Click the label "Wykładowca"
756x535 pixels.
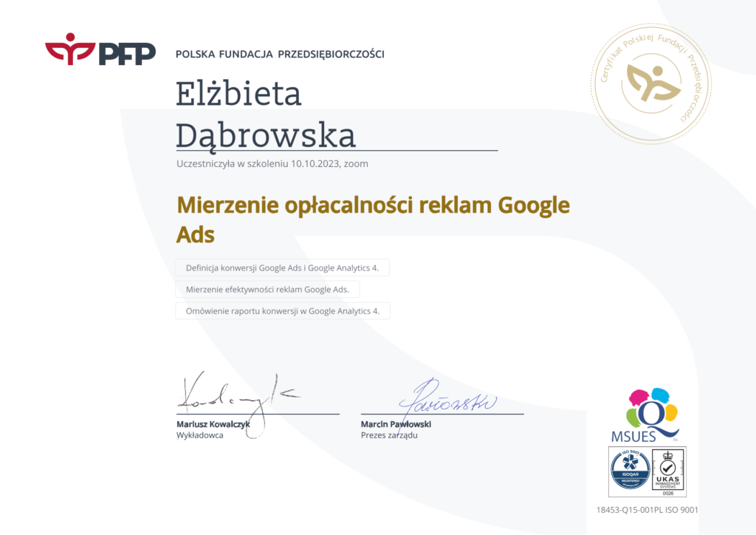pyautogui.click(x=199, y=435)
